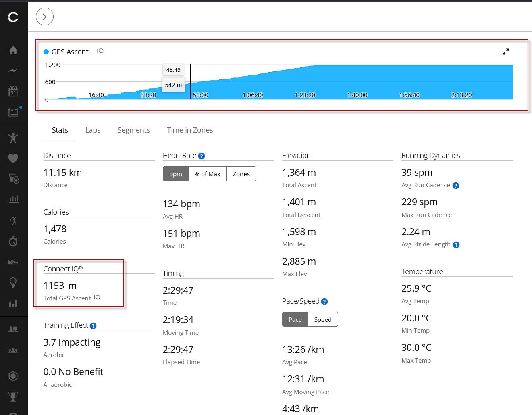Open the Home icon in sidebar
Screen dimensions: 532x415
click(13, 50)
